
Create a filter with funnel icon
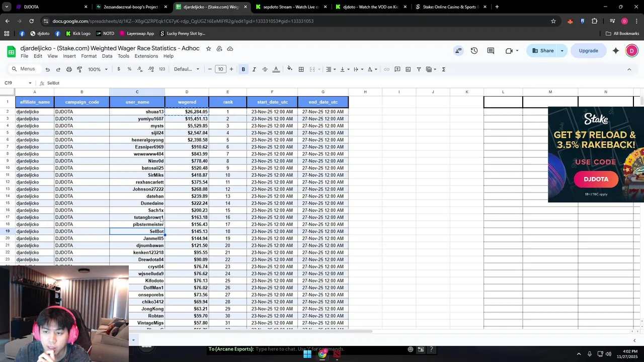(419, 69)
